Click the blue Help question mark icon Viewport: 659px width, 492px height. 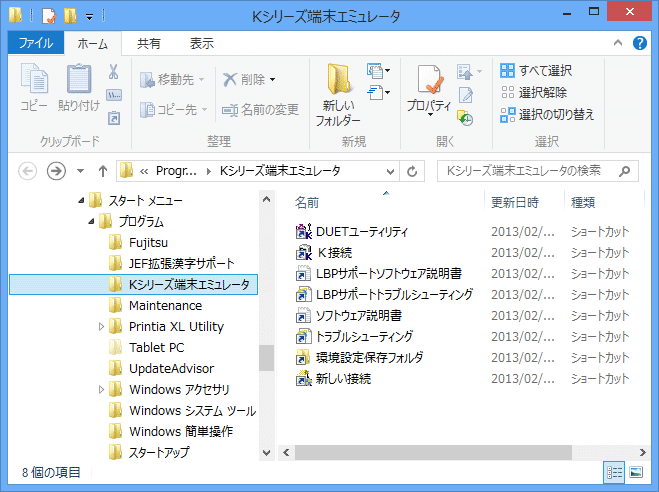[x=640, y=43]
